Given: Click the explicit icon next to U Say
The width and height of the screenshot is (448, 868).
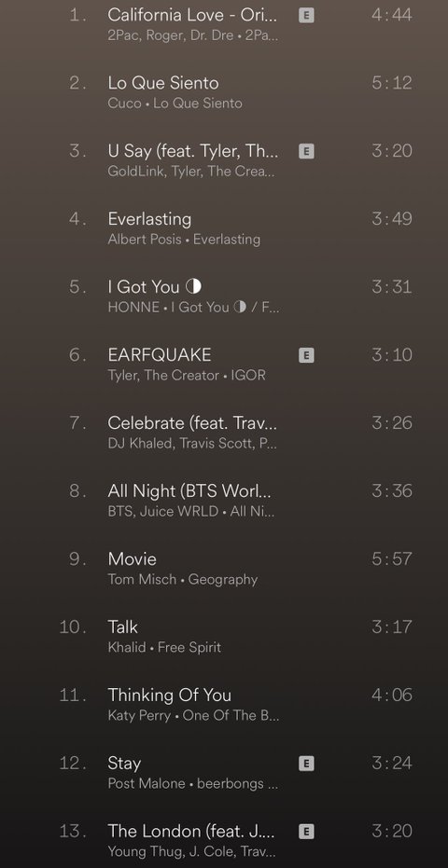Looking at the screenshot, I should 306,151.
